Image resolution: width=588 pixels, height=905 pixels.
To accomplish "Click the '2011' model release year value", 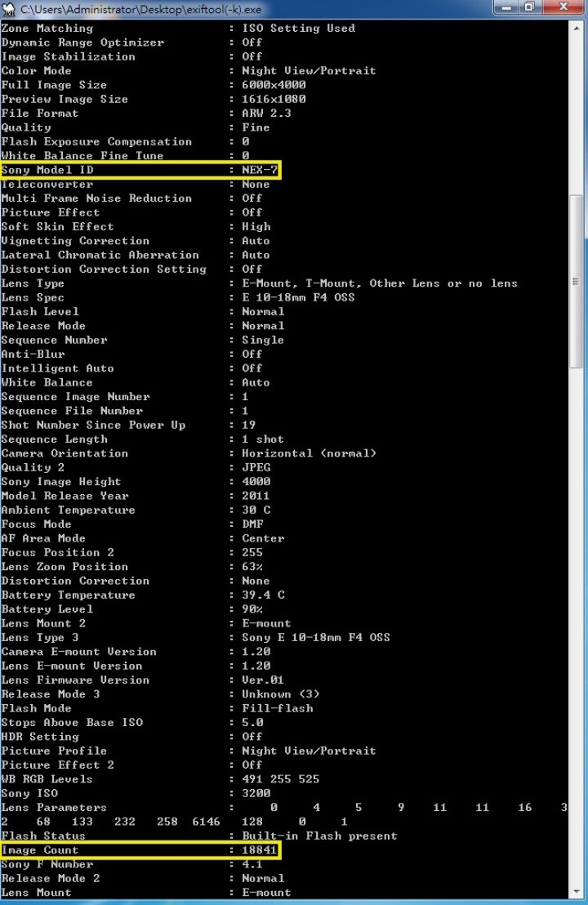I will (256, 496).
